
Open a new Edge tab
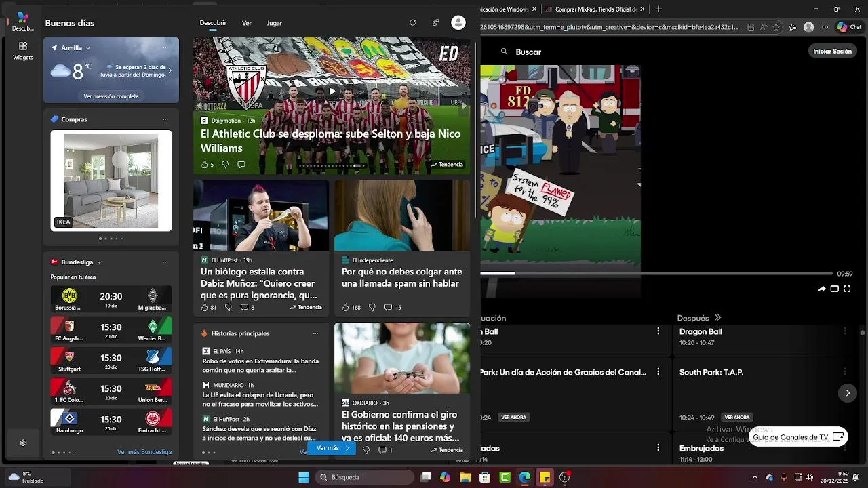coord(658,9)
